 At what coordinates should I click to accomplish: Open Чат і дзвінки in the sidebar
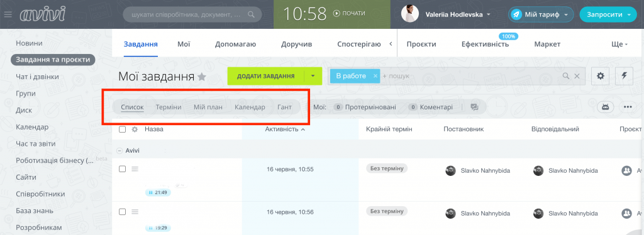click(37, 77)
